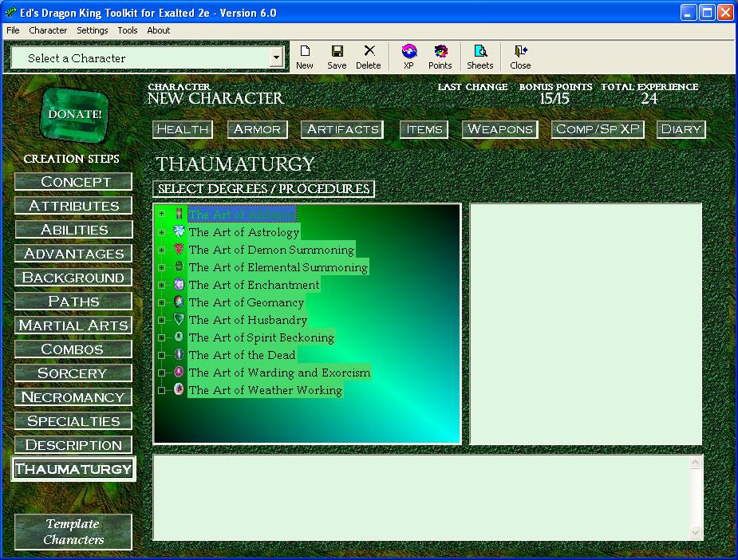Go to the Combos creation step
Viewport: 738px width, 560px height.
(73, 349)
